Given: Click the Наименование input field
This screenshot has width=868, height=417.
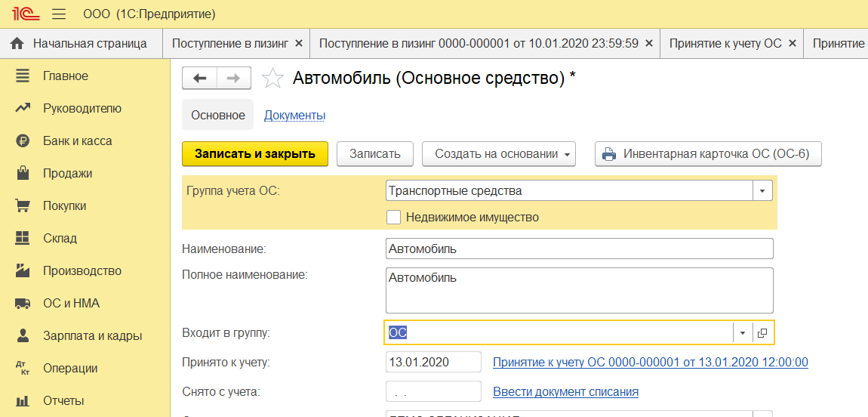Looking at the screenshot, I should coord(579,249).
